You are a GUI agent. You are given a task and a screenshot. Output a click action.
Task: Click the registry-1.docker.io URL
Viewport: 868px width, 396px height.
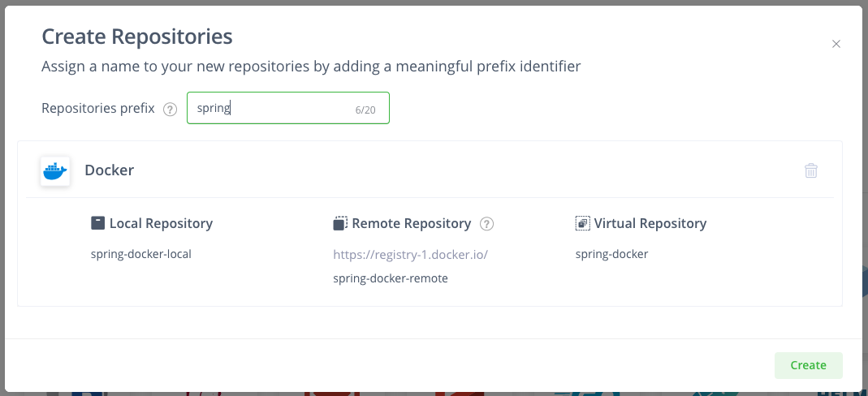tap(410, 254)
